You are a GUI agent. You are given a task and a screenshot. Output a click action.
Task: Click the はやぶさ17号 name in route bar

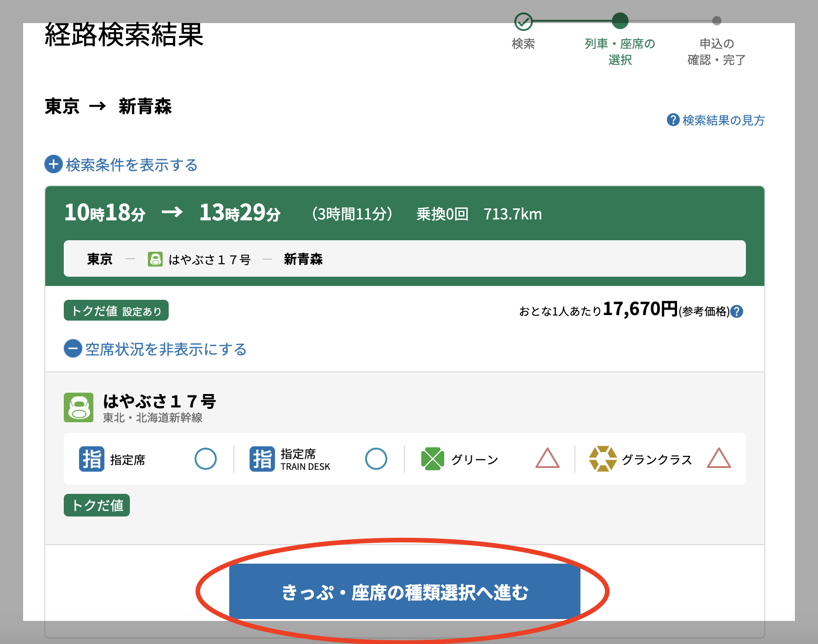[209, 260]
